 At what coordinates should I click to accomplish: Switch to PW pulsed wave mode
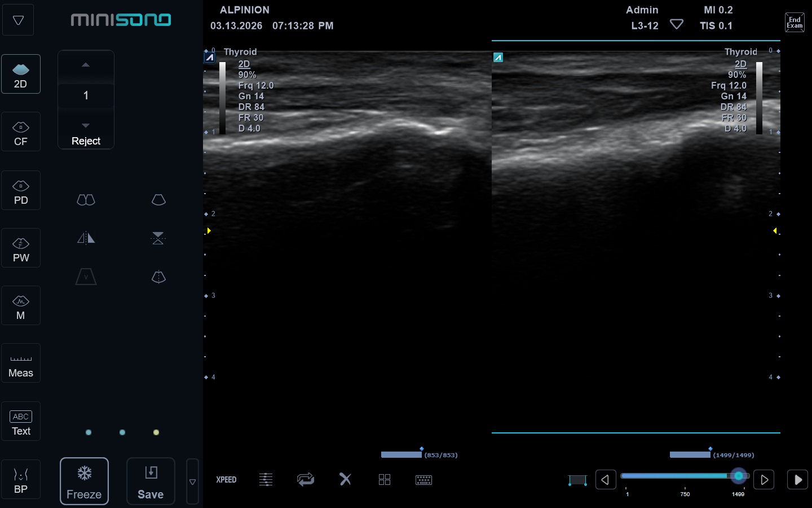(21, 248)
